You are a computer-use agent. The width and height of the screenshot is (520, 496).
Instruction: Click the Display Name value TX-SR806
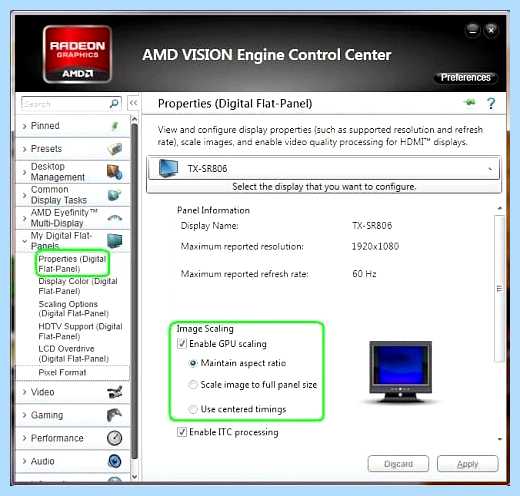(x=372, y=226)
